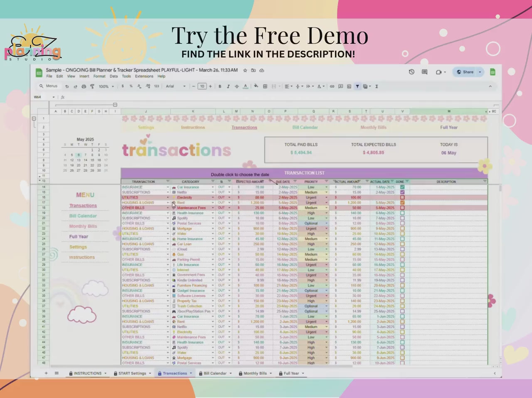Open Google Sheets home

(39, 73)
